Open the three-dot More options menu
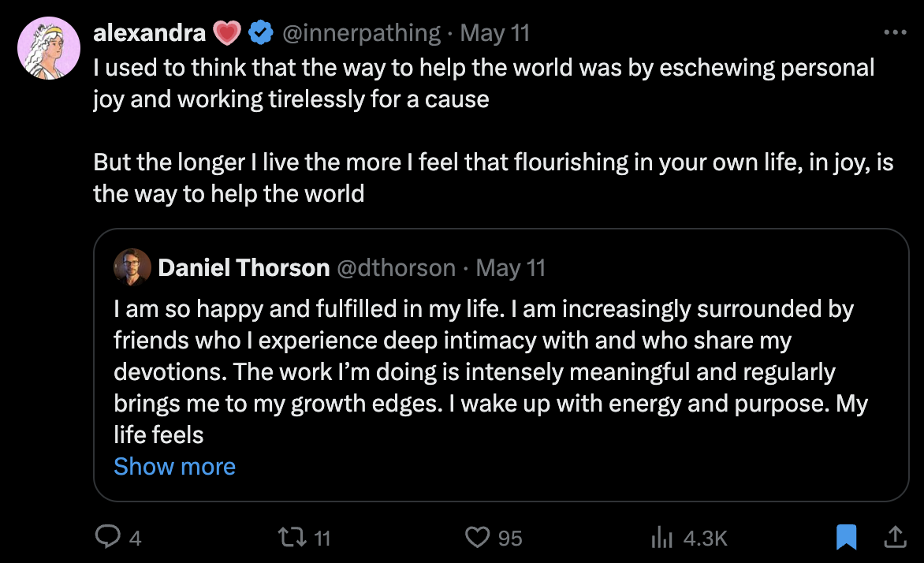Image resolution: width=924 pixels, height=563 pixels. 896,33
